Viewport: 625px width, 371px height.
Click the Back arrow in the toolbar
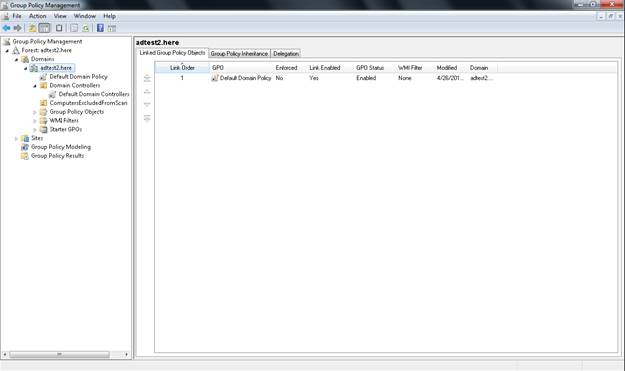[6, 28]
